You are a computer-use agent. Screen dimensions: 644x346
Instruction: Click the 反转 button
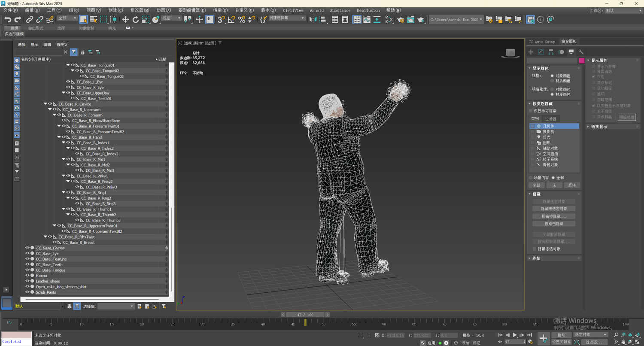(572, 185)
